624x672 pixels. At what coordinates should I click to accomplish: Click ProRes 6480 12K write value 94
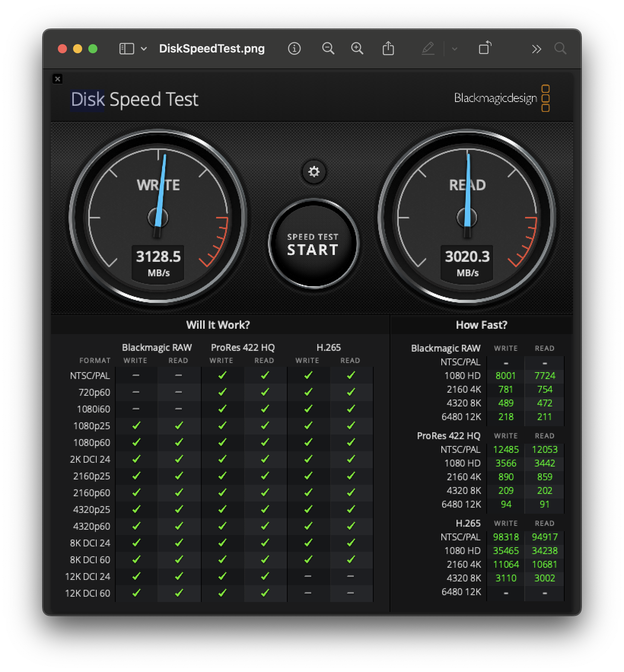(x=506, y=504)
